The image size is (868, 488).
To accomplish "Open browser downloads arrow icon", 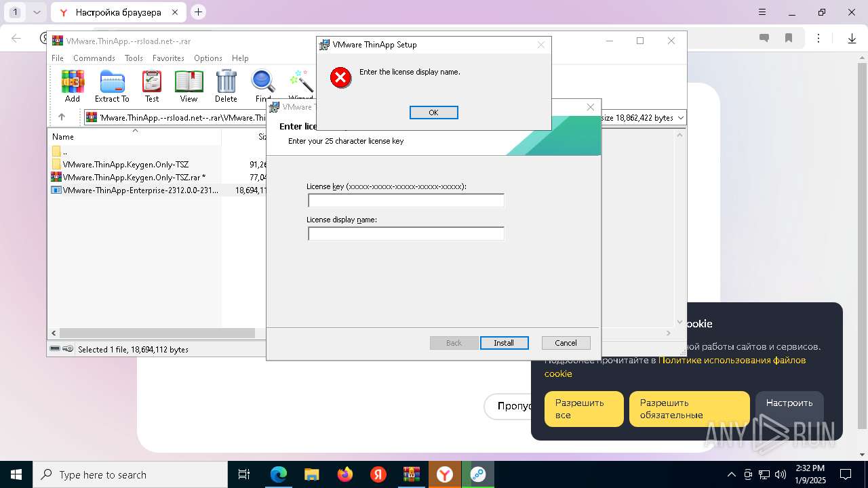I will [x=852, y=39].
